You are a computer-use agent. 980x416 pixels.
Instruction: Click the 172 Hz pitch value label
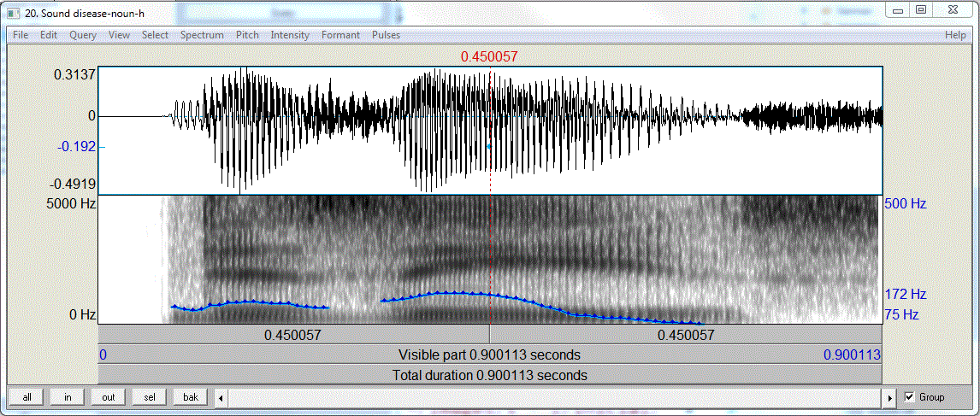click(x=905, y=294)
